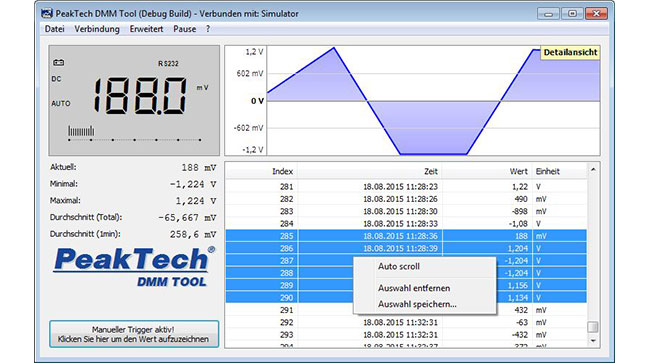Click the PeakTech app icon in title bar
The image size is (650, 363).
click(x=46, y=14)
